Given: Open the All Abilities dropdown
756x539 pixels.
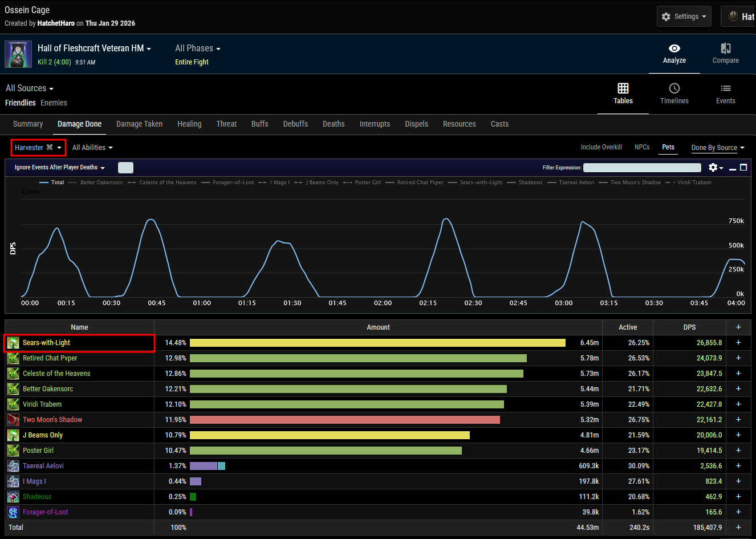Looking at the screenshot, I should click(x=92, y=148).
